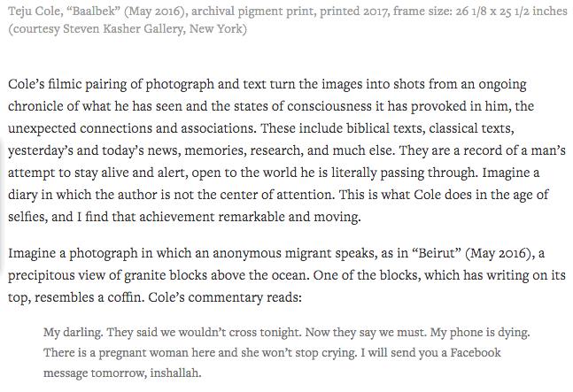The image size is (573, 392).
Task: Click the Steven Kasher Gallery credit text
Action: [122, 28]
